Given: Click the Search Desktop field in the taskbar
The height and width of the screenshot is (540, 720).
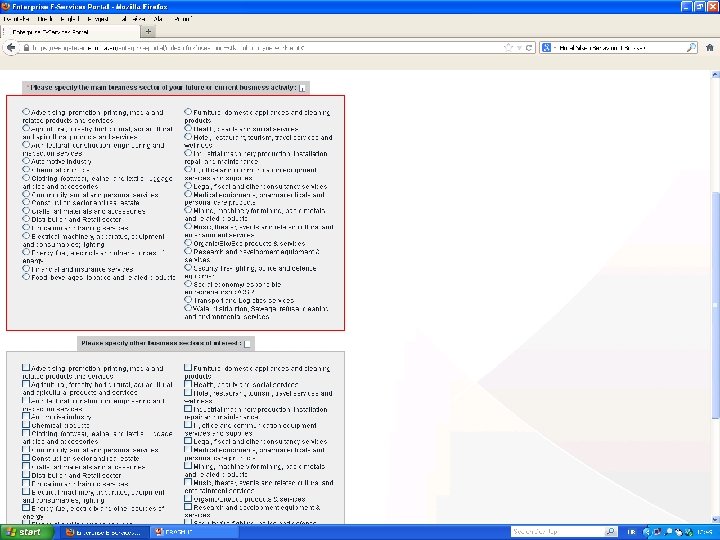Looking at the screenshot, I should click(557, 532).
